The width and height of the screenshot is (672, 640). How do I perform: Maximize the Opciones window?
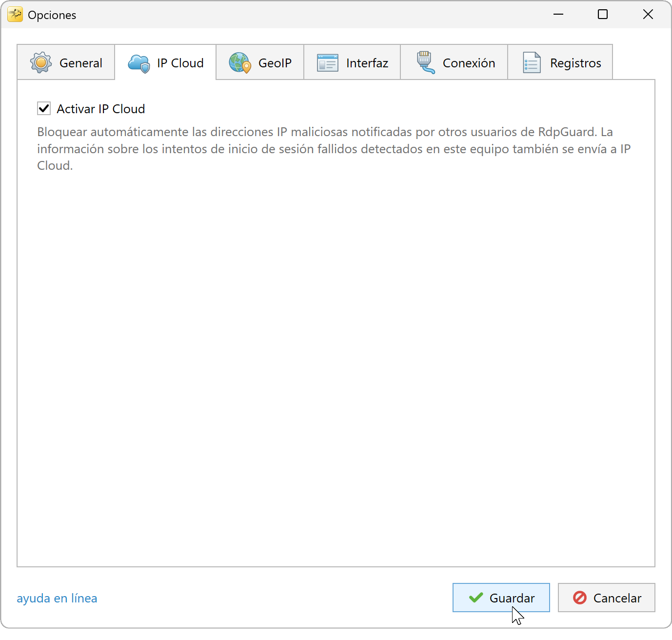coord(603,15)
